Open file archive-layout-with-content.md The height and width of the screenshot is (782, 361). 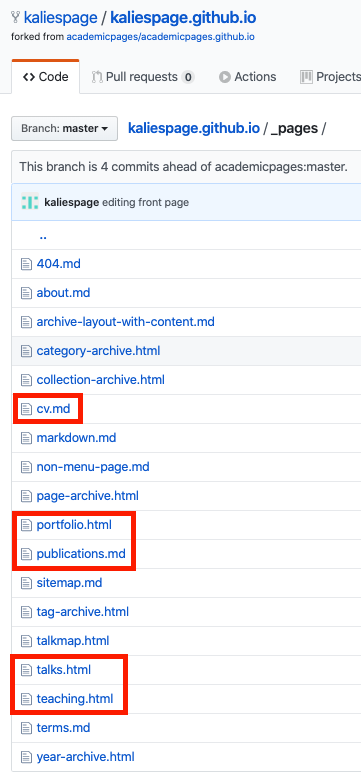pyautogui.click(x=126, y=322)
